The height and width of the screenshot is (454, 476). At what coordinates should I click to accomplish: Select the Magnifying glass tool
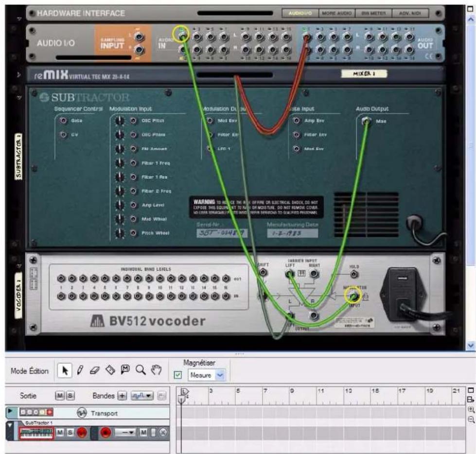pos(141,370)
